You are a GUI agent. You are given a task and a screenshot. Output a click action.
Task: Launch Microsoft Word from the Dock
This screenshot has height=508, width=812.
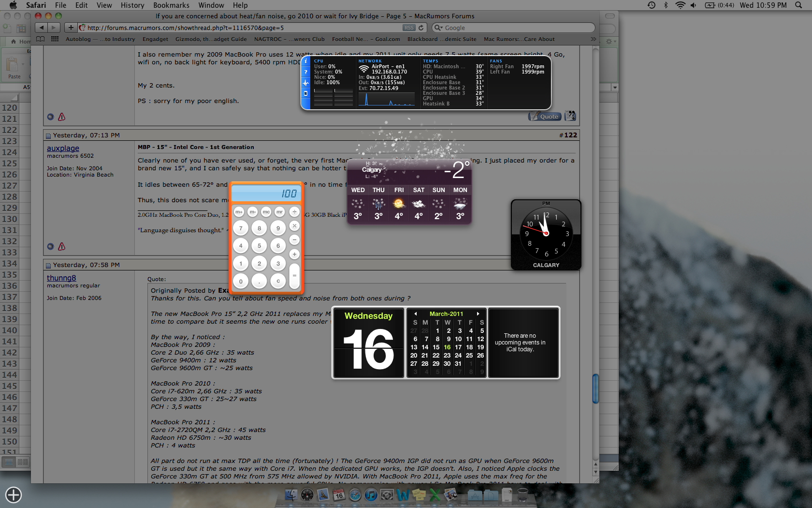point(403,495)
